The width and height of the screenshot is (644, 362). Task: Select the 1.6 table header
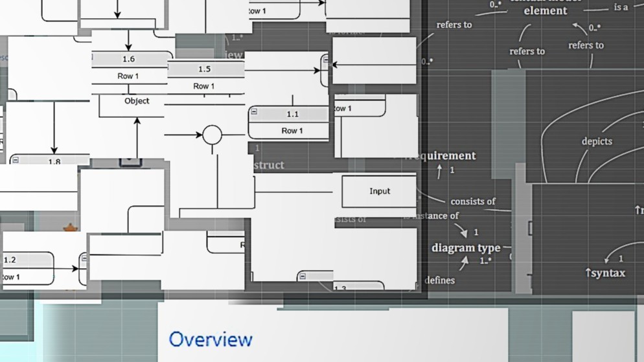(x=128, y=59)
